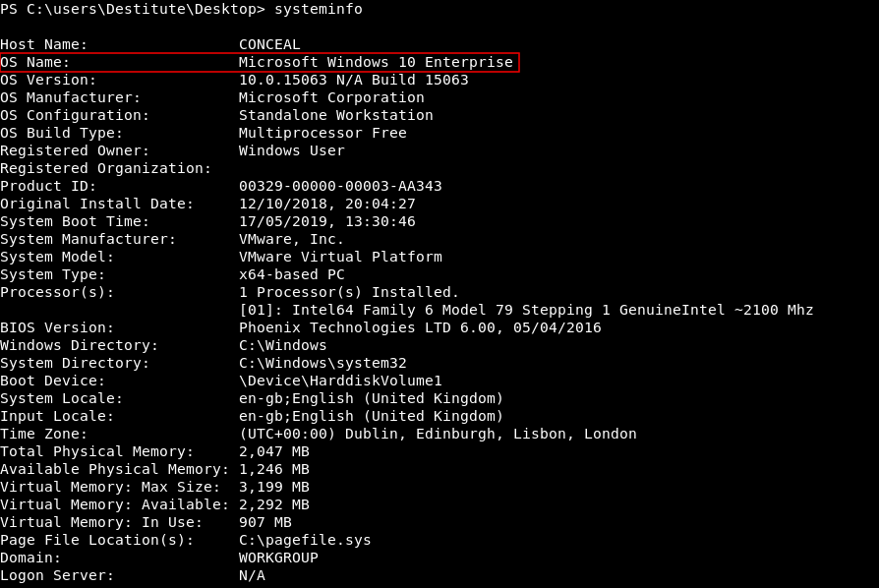Click the Standalone Workstation configuration value
The height and width of the screenshot is (588, 879).
point(335,115)
